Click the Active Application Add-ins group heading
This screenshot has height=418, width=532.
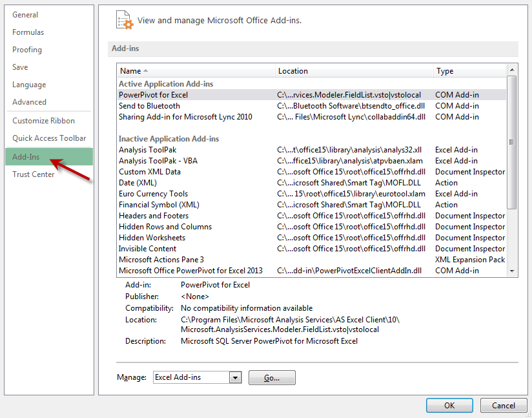pos(166,84)
